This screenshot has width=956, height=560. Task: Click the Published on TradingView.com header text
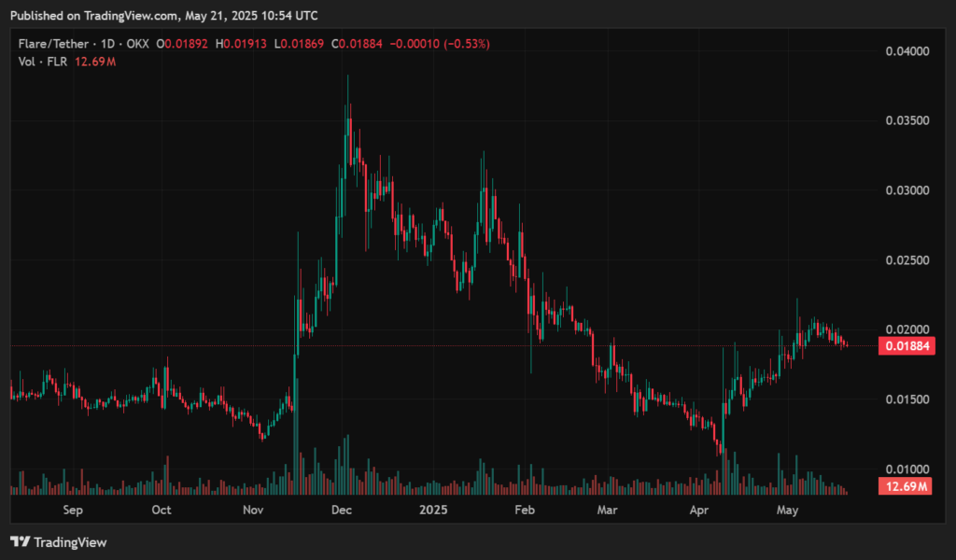(163, 16)
